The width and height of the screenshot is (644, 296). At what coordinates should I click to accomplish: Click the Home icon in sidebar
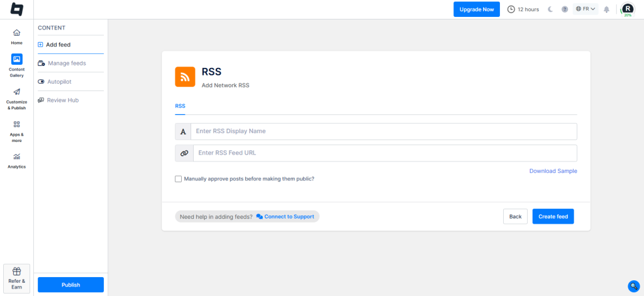pos(16,33)
